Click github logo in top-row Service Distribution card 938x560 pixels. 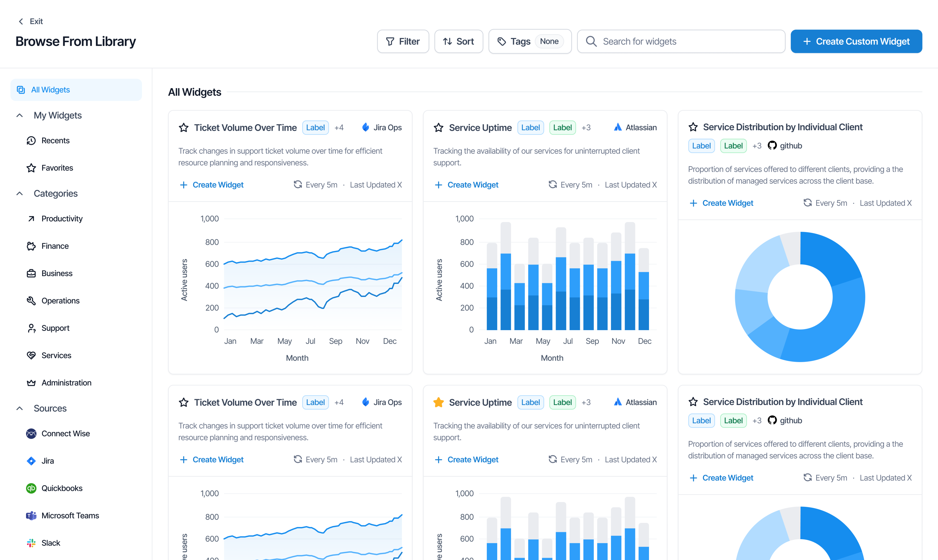coord(772,146)
